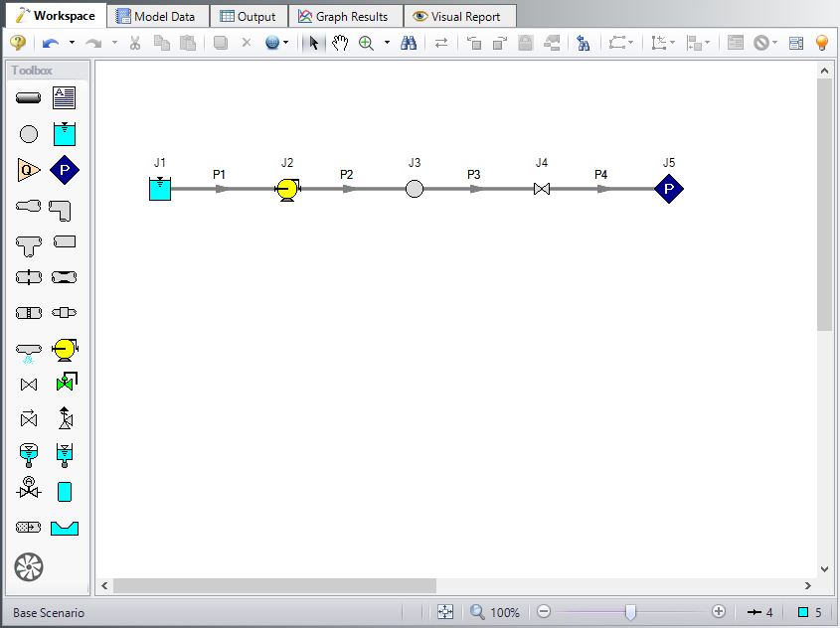
Task: Click the reverse pipe direction arrows
Action: (441, 43)
